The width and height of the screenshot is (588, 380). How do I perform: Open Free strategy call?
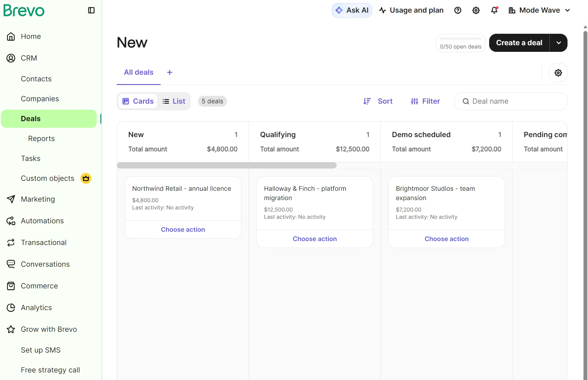point(50,370)
